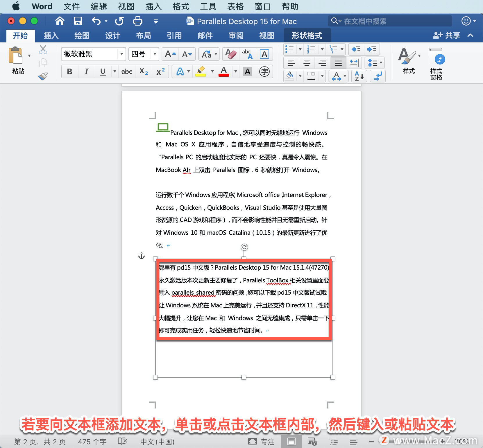Apply superscript formatting
This screenshot has width=483, height=448.
(x=160, y=71)
